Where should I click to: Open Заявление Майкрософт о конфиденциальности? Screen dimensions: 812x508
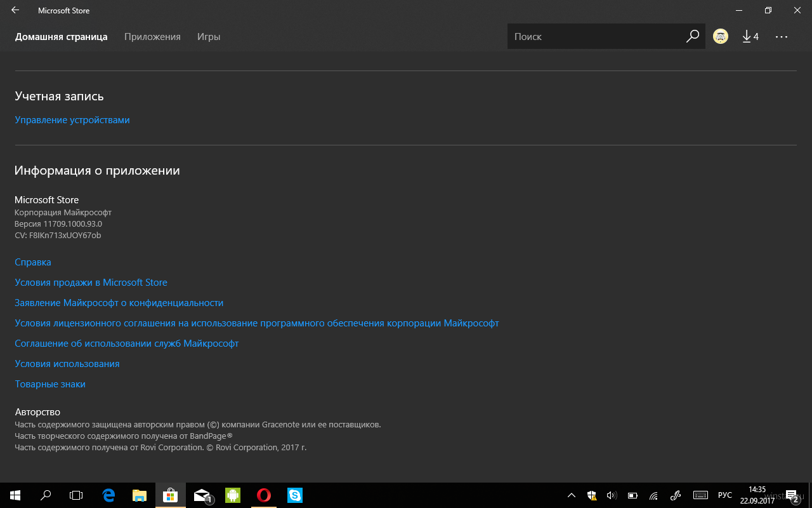[119, 303]
